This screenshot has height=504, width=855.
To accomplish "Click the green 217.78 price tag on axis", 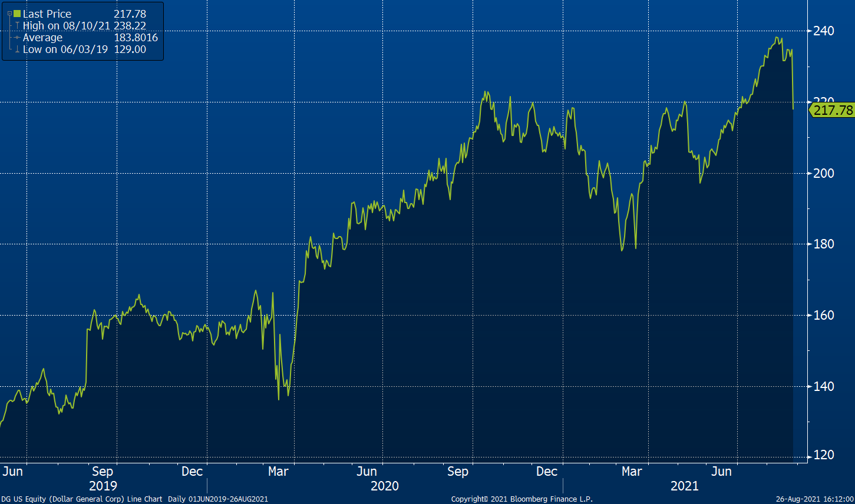I will 831,110.
